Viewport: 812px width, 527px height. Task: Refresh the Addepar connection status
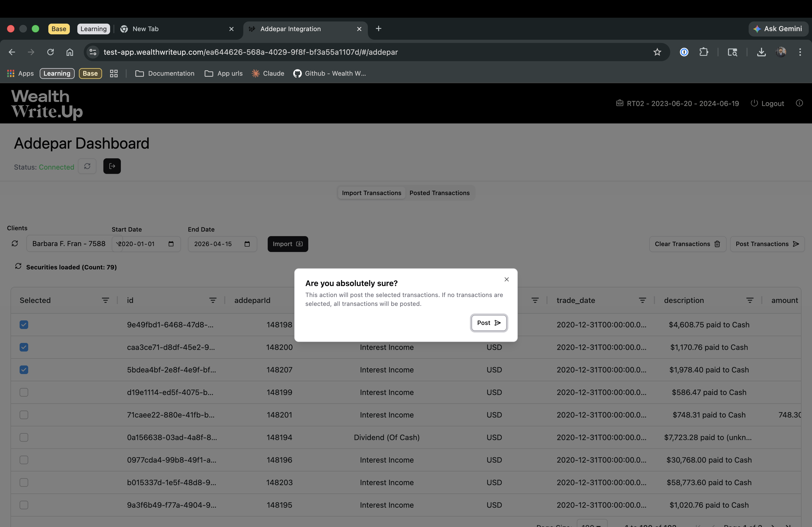click(x=87, y=166)
